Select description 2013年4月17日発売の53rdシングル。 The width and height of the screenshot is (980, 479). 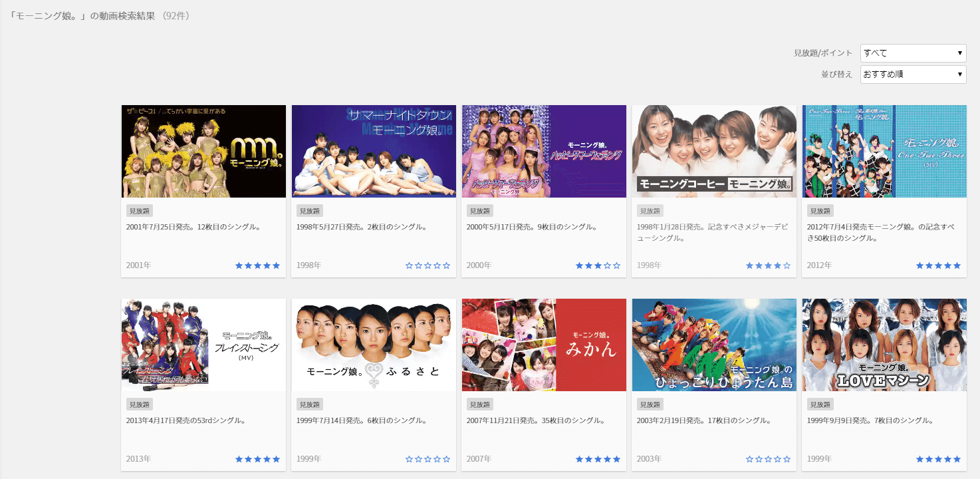[x=186, y=421]
